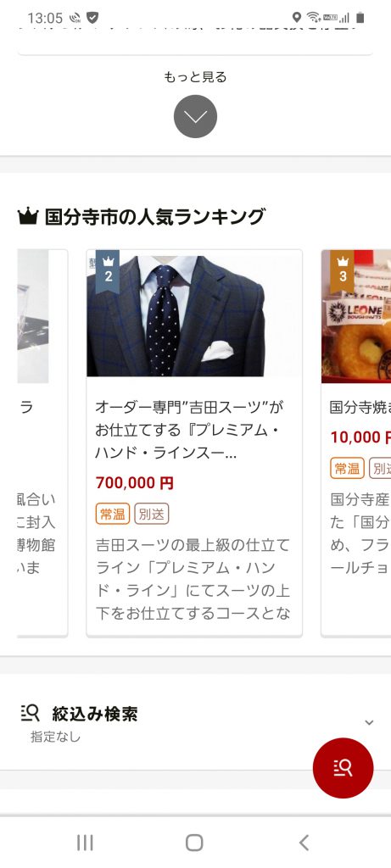Tap the 別送 tag on suit card
The width and height of the screenshot is (391, 868).
tap(151, 515)
